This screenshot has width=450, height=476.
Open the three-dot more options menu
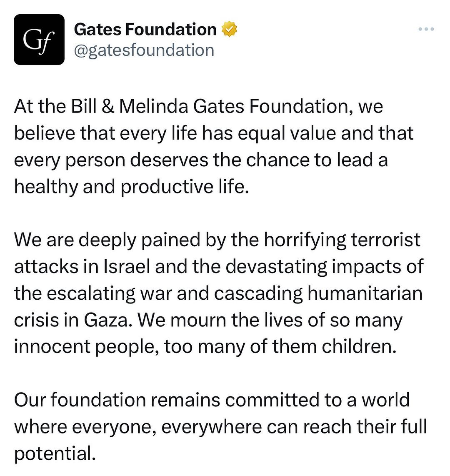[426, 29]
